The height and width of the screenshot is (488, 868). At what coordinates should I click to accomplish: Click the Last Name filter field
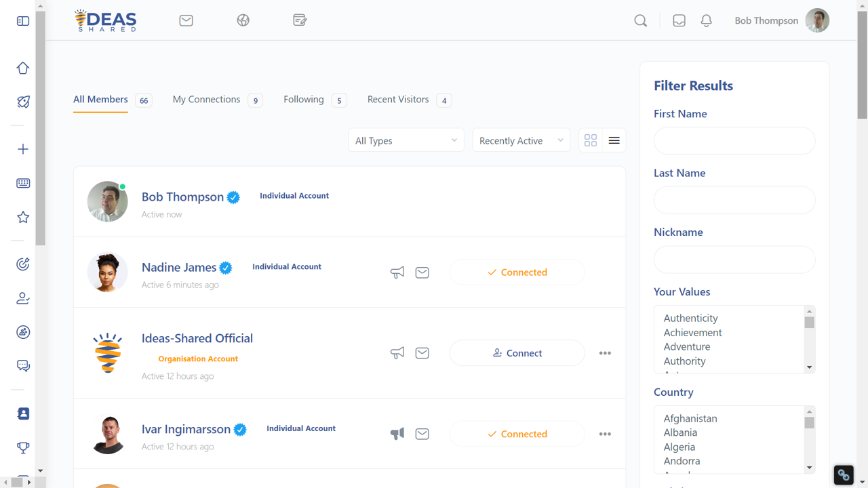click(734, 200)
